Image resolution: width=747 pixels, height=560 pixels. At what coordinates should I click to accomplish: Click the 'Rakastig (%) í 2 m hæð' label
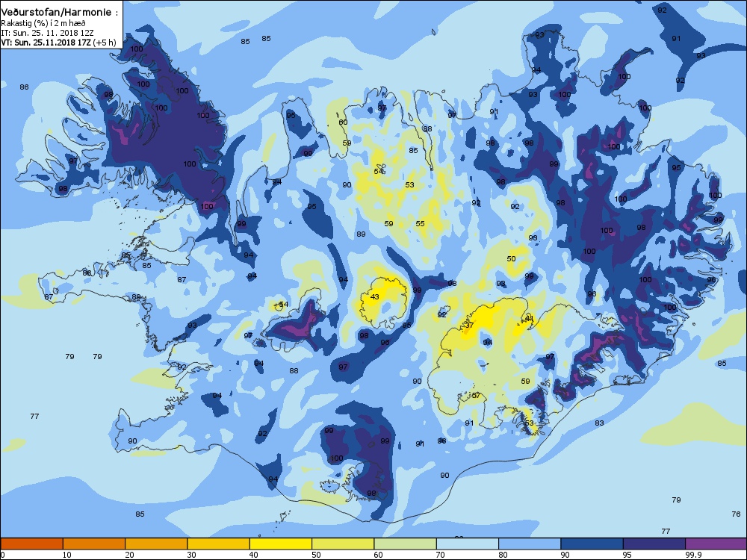point(43,23)
